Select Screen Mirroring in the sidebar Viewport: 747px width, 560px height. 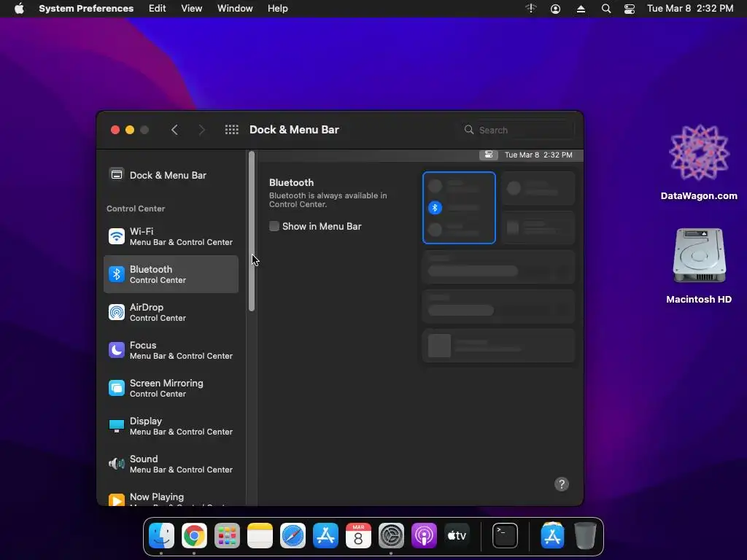[171, 388]
